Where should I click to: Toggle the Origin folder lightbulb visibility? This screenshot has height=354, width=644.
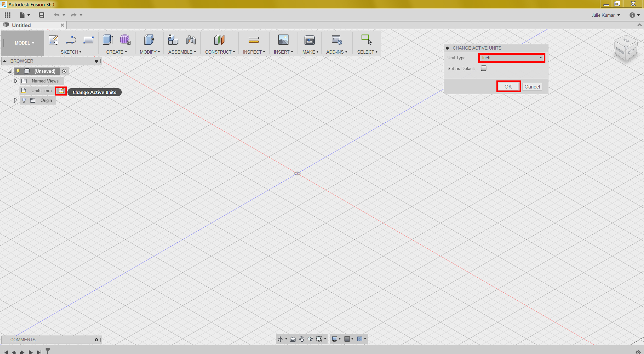24,100
